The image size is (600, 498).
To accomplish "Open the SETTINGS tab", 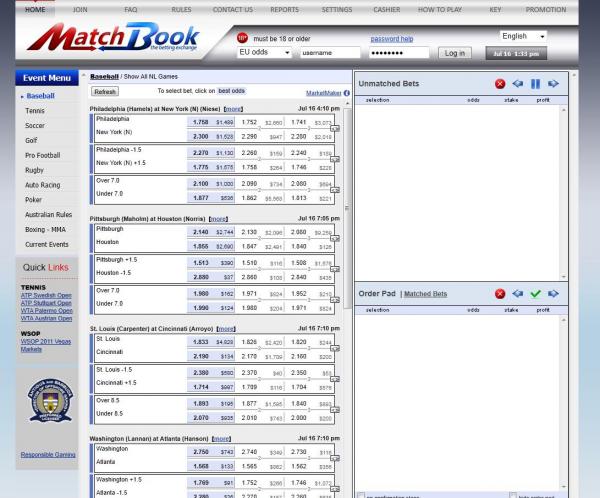I will click(x=337, y=10).
